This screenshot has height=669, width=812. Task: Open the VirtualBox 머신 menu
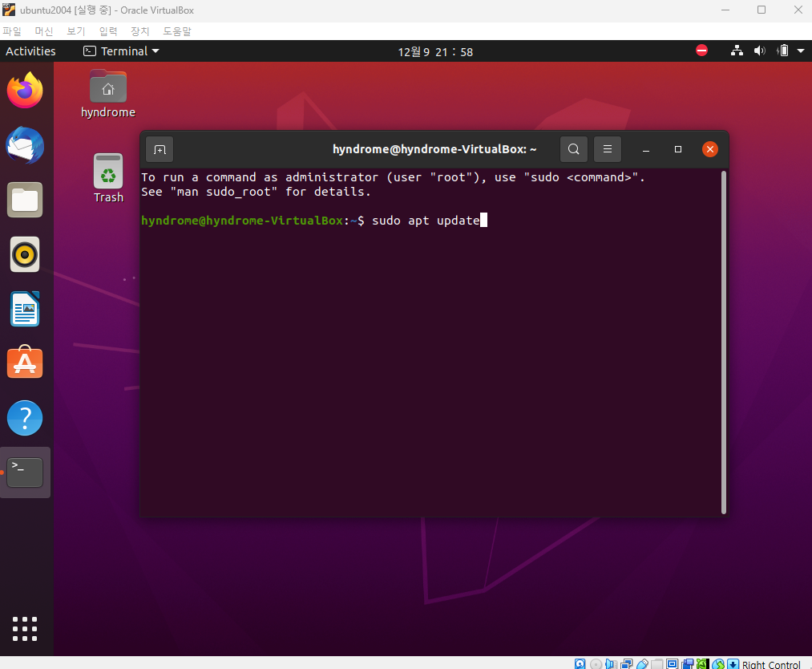click(44, 31)
